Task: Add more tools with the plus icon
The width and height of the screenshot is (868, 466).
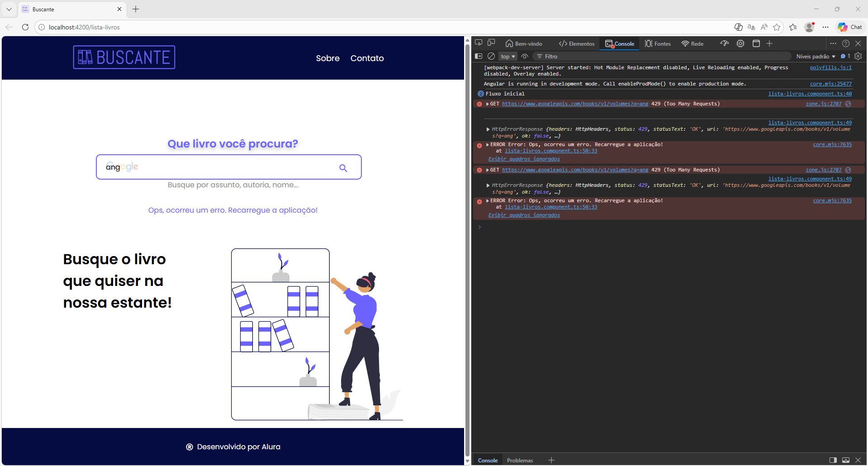Action: pos(769,43)
